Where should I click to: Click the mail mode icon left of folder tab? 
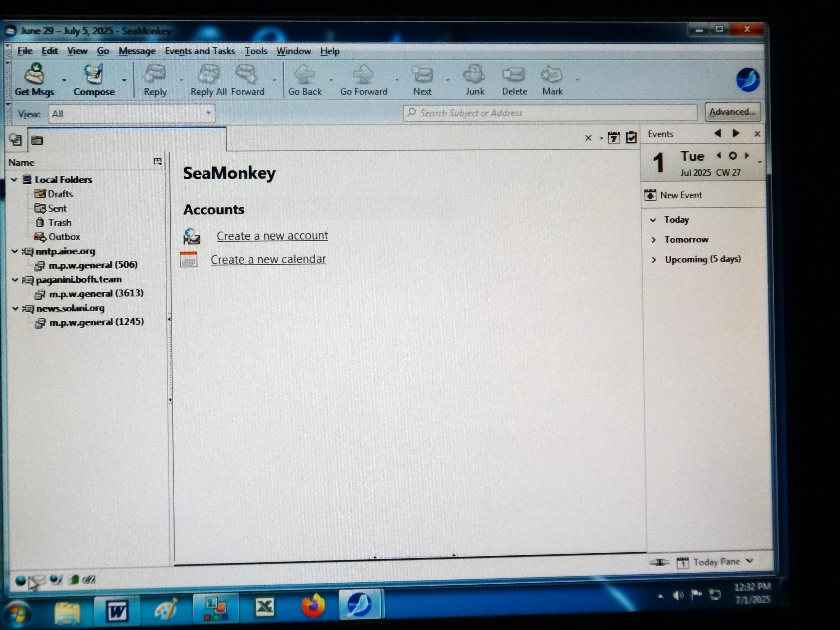[16, 140]
